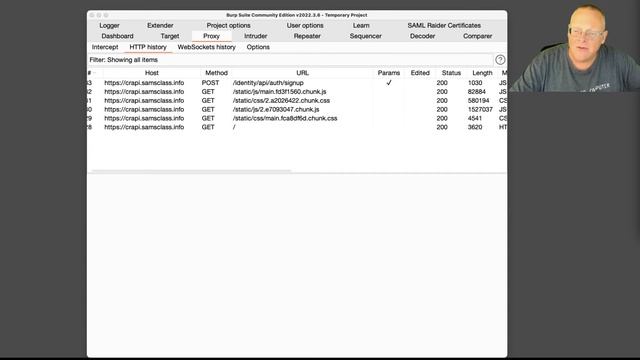Open the Project options tab
The image size is (640, 360).
coord(228,25)
